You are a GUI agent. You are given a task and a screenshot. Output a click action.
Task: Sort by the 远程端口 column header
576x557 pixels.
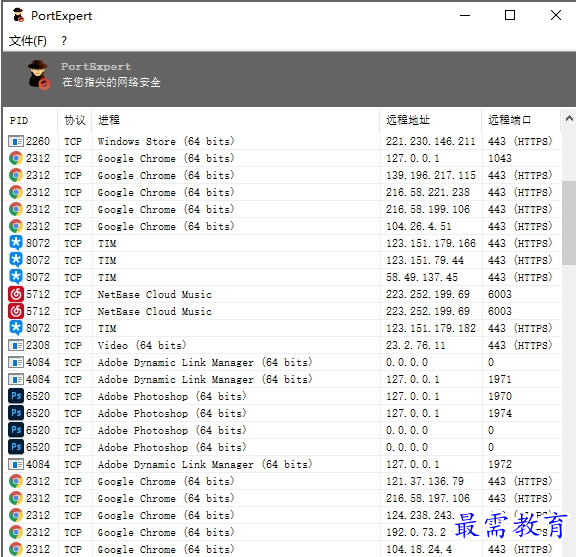(521, 120)
